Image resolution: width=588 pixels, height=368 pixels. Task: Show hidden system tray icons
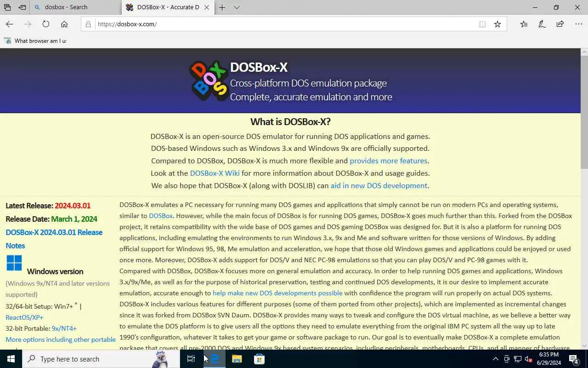495,359
